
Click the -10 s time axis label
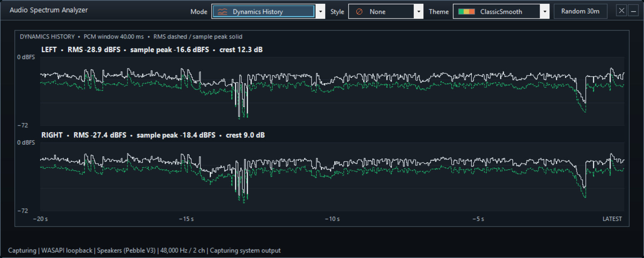(x=332, y=219)
